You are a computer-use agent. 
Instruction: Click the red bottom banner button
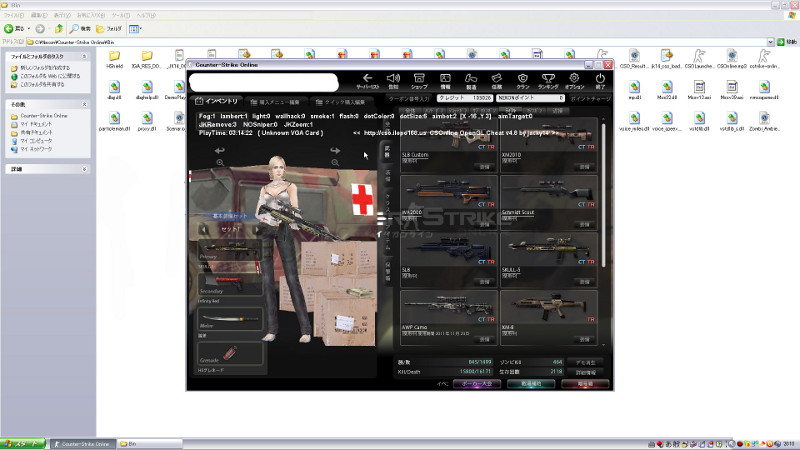coord(585,384)
